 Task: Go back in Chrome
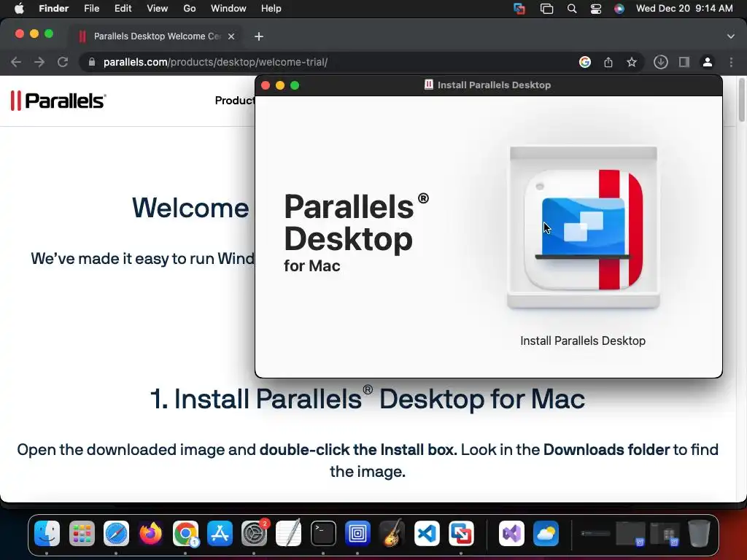tap(16, 62)
